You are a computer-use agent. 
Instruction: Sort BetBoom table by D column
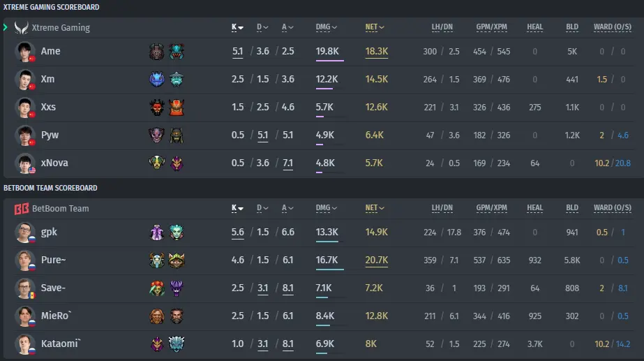pos(262,208)
